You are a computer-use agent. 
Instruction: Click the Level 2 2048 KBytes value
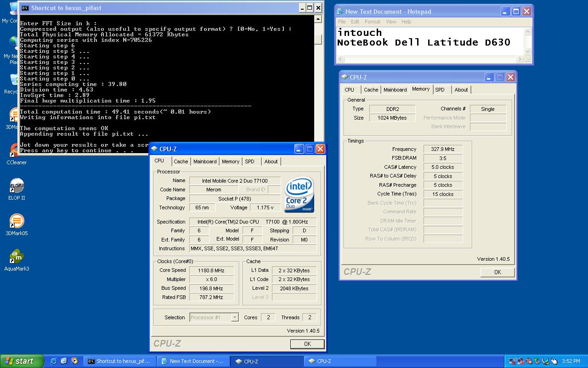(x=294, y=288)
